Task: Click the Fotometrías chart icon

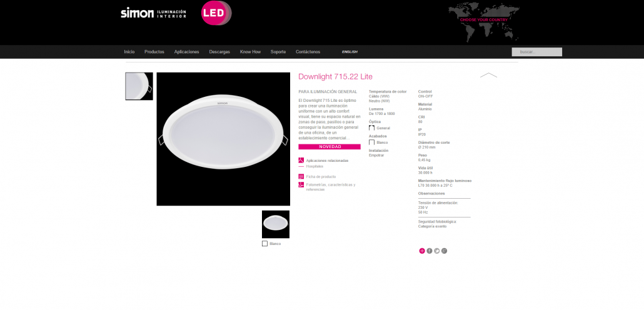Action: pyautogui.click(x=301, y=185)
